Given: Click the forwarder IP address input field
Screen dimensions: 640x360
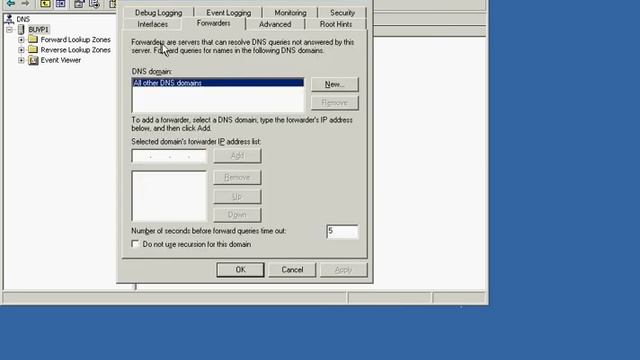Looking at the screenshot, I should [x=169, y=156].
